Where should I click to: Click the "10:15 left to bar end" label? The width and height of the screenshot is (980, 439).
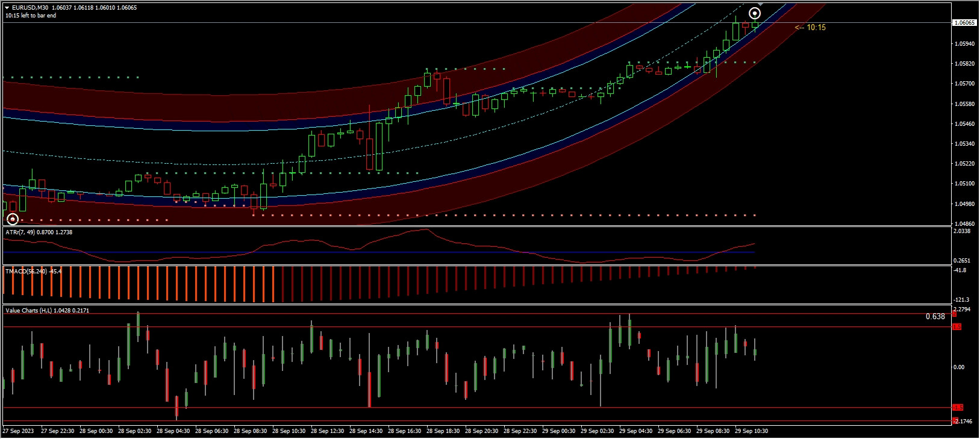[30, 16]
